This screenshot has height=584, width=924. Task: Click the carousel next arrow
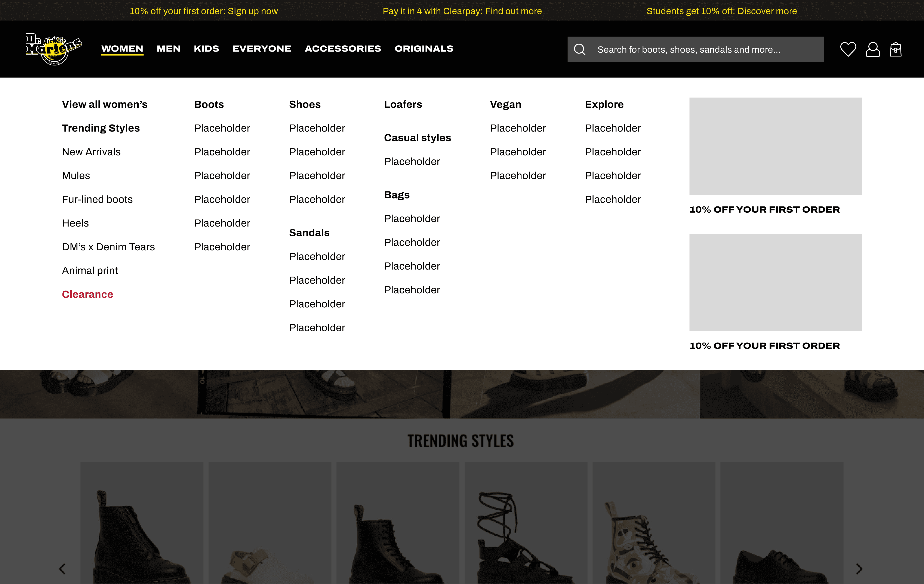click(x=859, y=569)
